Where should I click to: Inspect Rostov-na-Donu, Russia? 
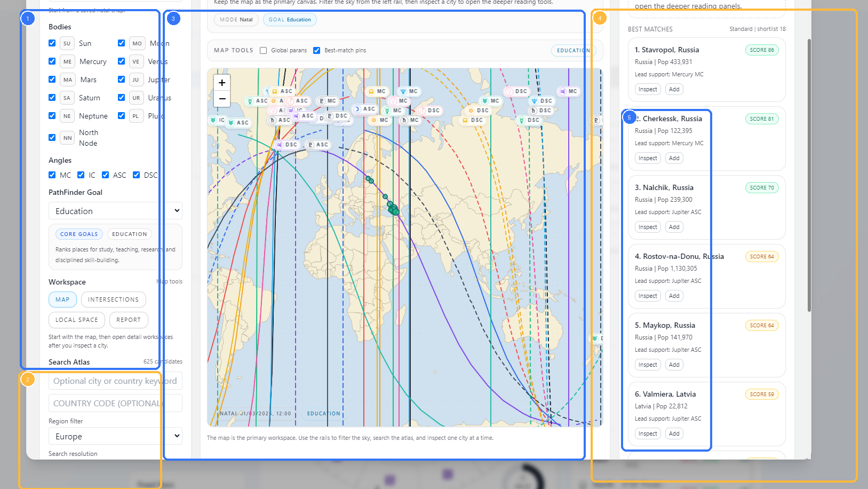pyautogui.click(x=648, y=296)
